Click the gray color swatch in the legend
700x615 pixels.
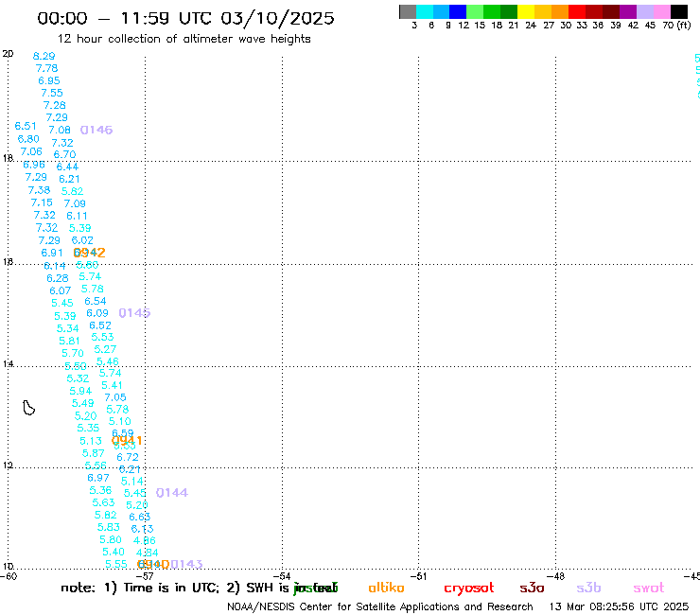pyautogui.click(x=408, y=11)
